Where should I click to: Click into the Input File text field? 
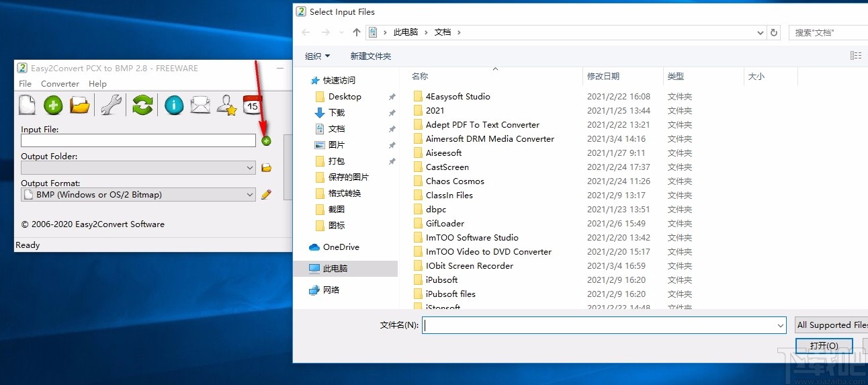138,140
